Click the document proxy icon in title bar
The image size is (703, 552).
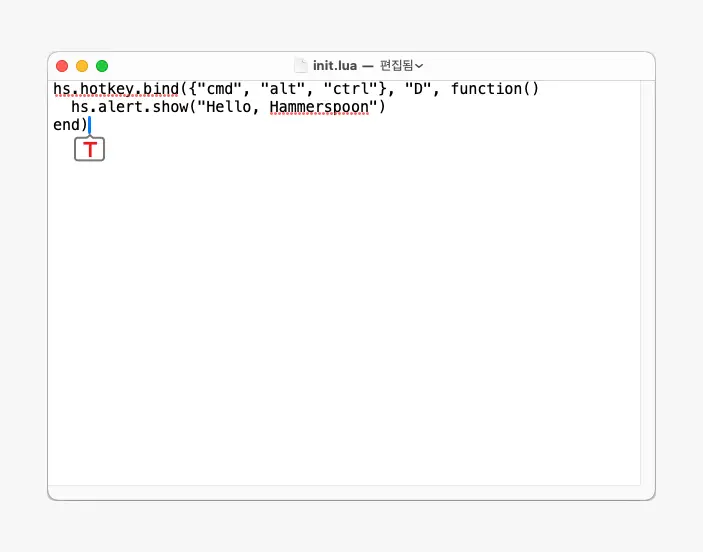click(299, 65)
